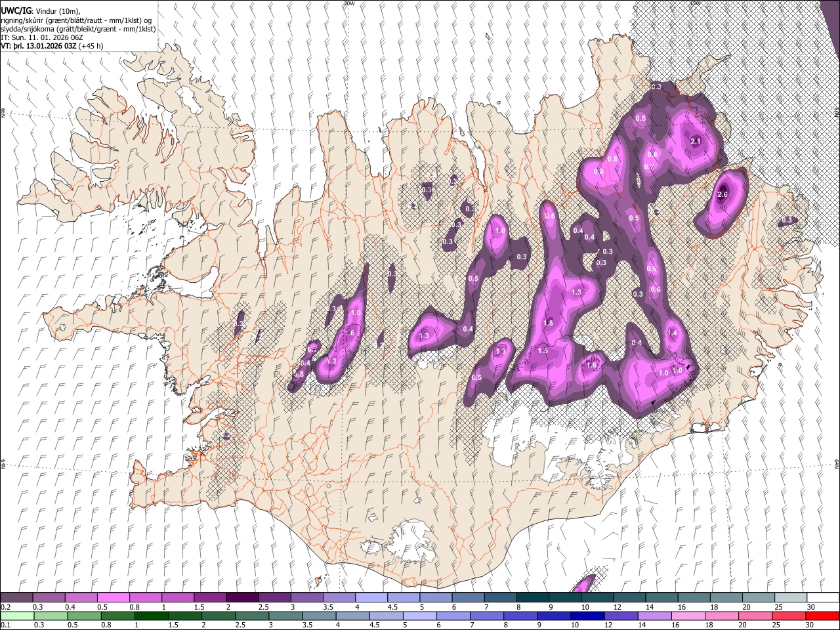Viewport: 840px width, 630px height.
Task: Click the 0.2 label under the upper scale
Action: pos(5,607)
